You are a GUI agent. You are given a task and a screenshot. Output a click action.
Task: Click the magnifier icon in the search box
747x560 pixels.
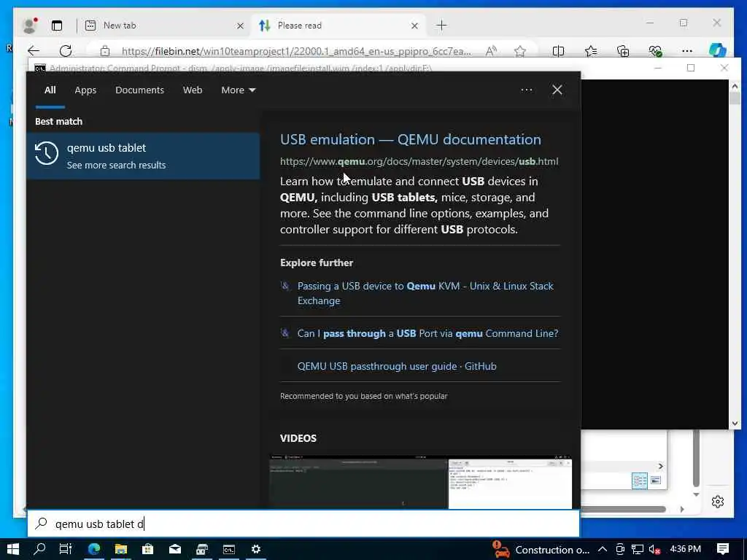(41, 524)
